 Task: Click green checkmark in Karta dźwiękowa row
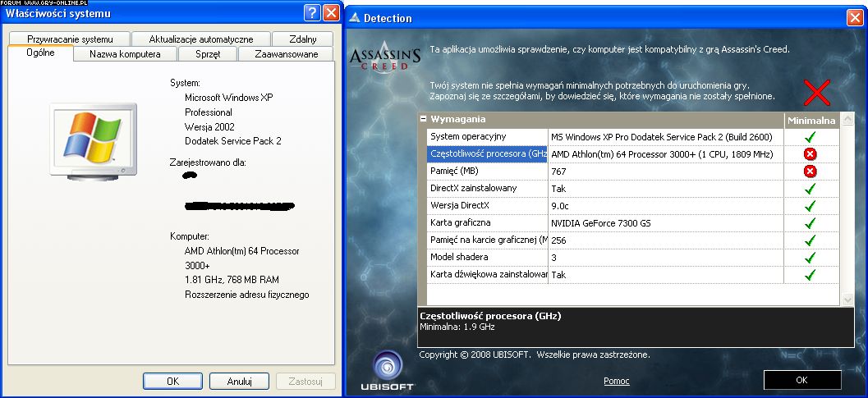[811, 274]
